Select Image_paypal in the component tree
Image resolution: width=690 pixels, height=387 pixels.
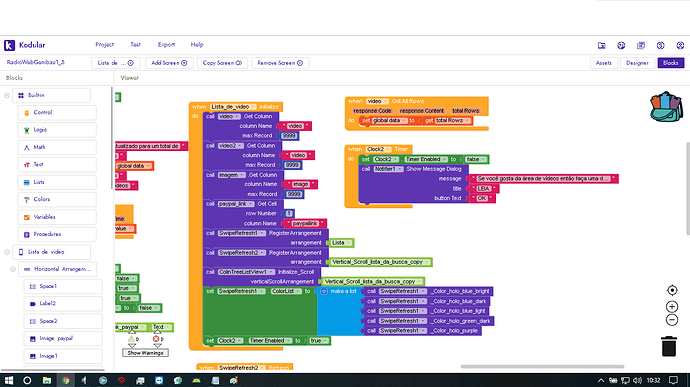pyautogui.click(x=63, y=339)
